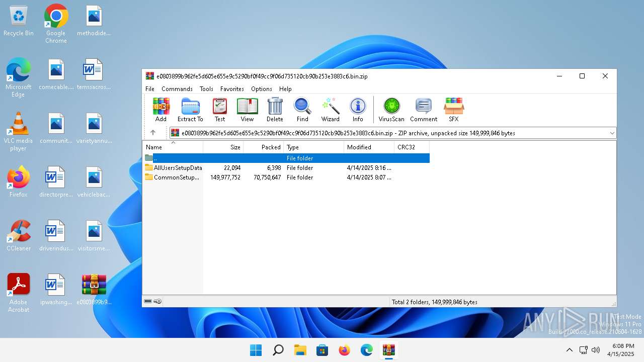Start the VirusScan tool
Image resolution: width=644 pixels, height=362 pixels.
point(391,110)
